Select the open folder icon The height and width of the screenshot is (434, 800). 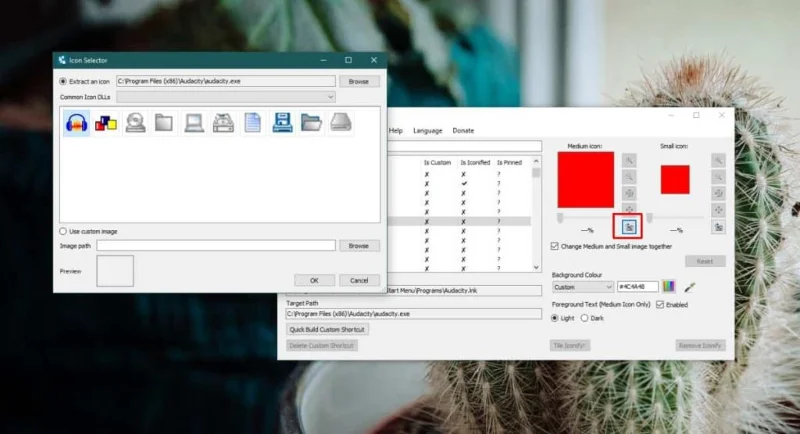(x=311, y=123)
